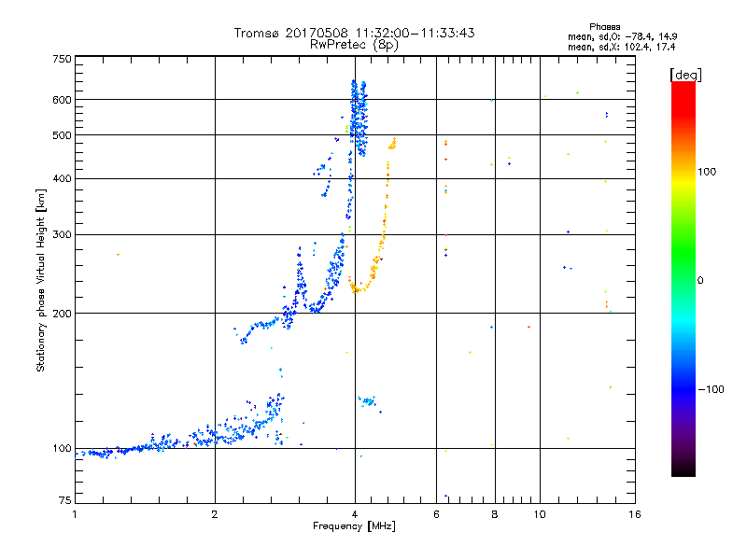The width and height of the screenshot is (747, 560).
Task: Click the x-axis label '16'
Action: coord(635,514)
